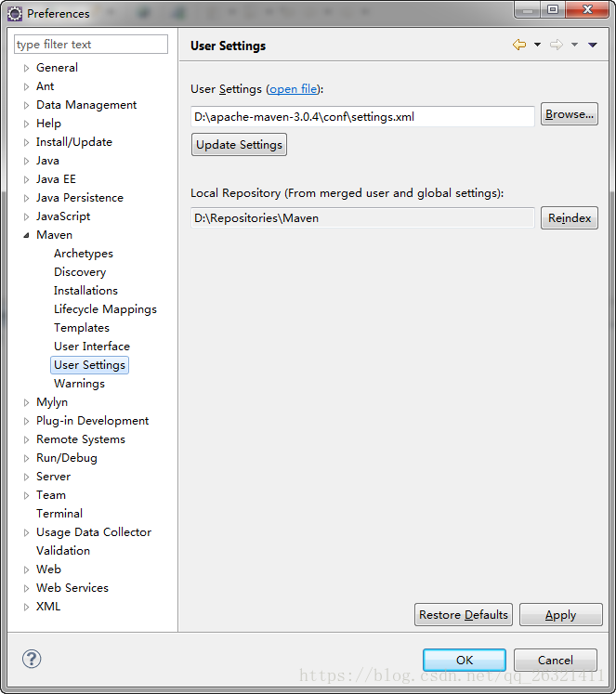Select the Validation preferences item

(63, 551)
